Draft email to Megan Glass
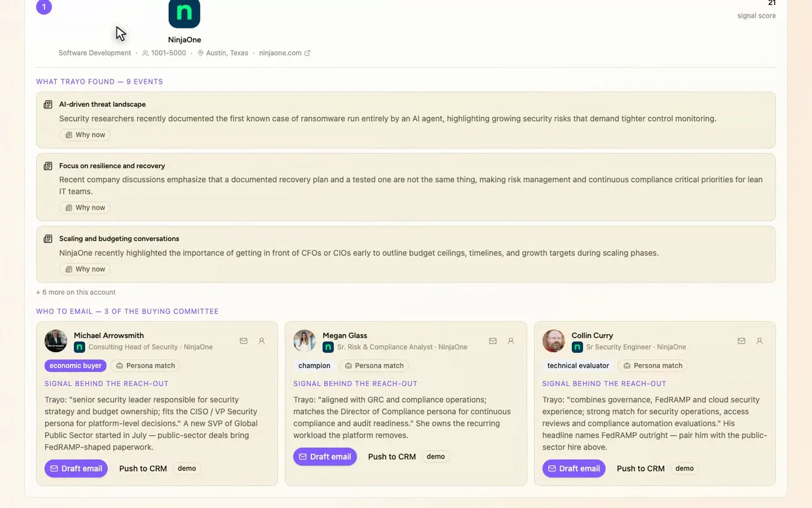This screenshot has width=812, height=508. tap(325, 457)
